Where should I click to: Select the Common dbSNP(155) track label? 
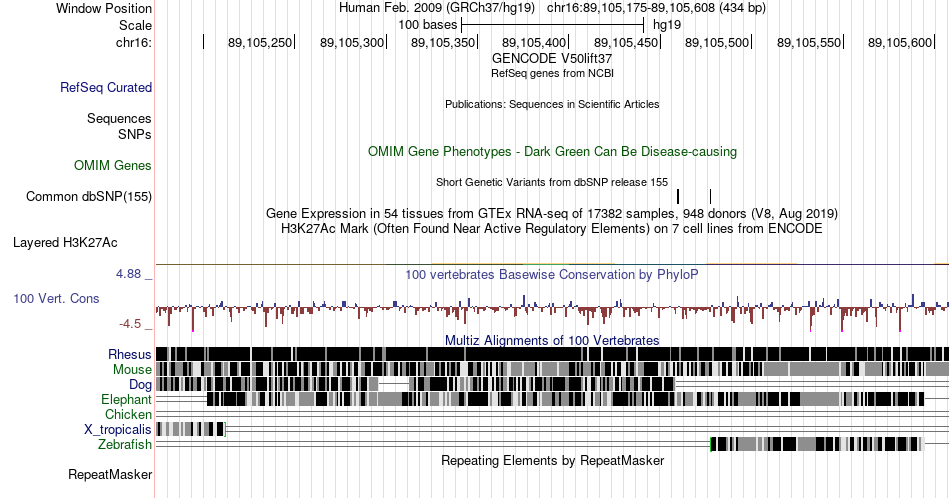89,196
